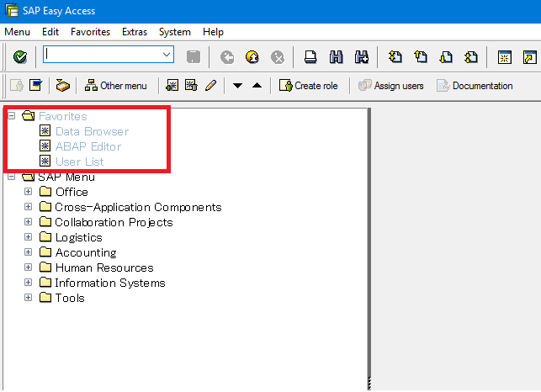Expand the Cross-Application Components folder
This screenshot has width=541, height=392.
pyautogui.click(x=29, y=207)
